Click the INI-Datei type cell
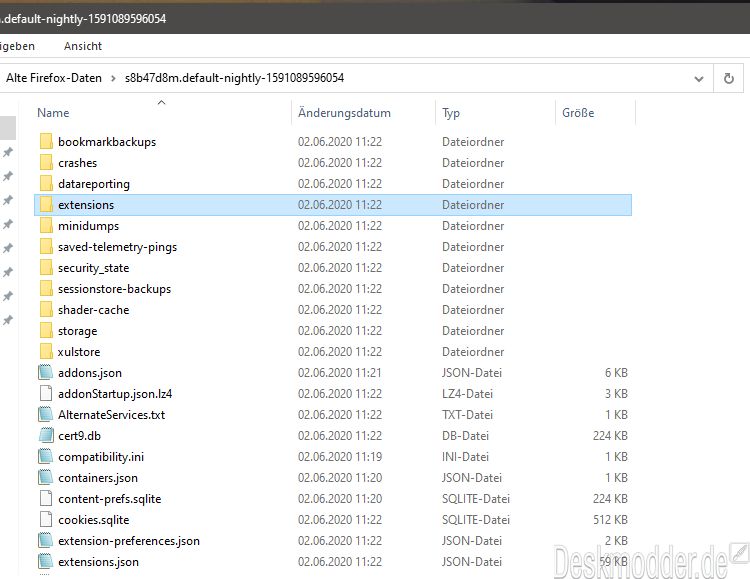The width and height of the screenshot is (750, 579). (465, 457)
